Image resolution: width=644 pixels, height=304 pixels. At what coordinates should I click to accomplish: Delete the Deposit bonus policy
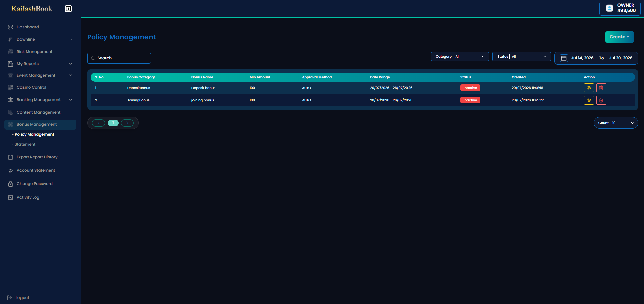601,88
